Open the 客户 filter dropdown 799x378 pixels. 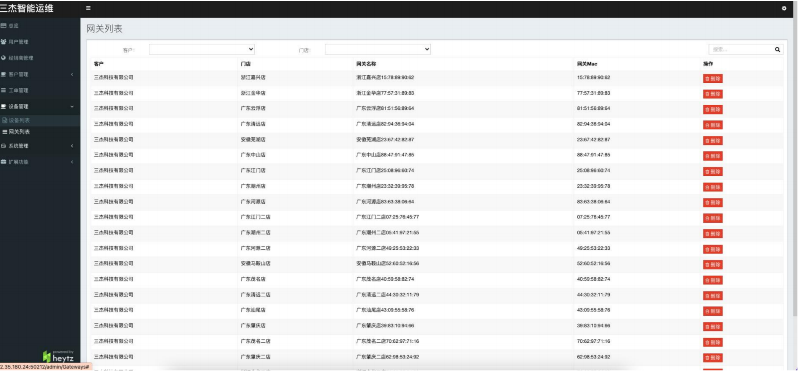point(202,49)
